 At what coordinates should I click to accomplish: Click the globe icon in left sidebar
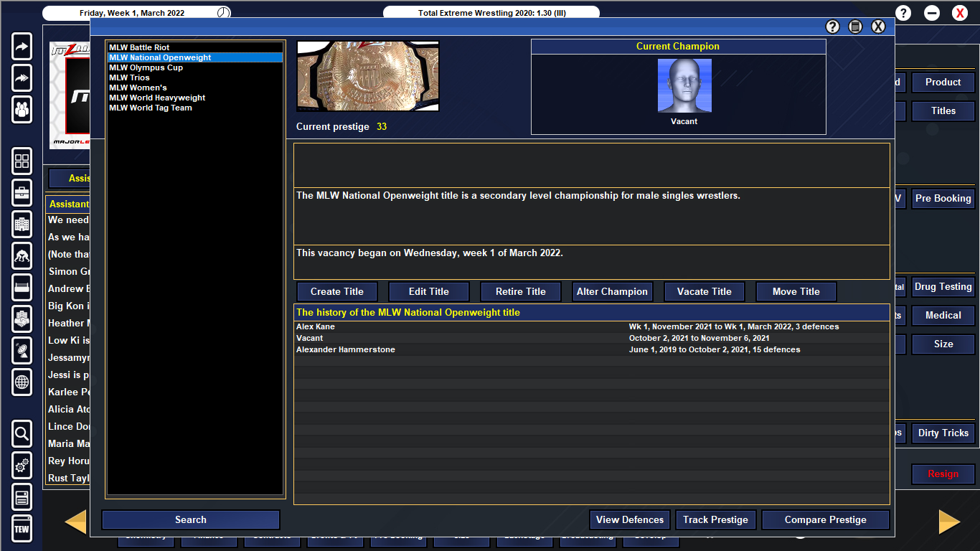(22, 382)
